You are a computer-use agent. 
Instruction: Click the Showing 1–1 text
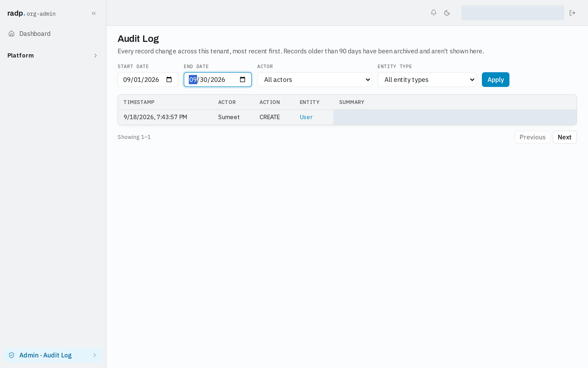tap(134, 137)
